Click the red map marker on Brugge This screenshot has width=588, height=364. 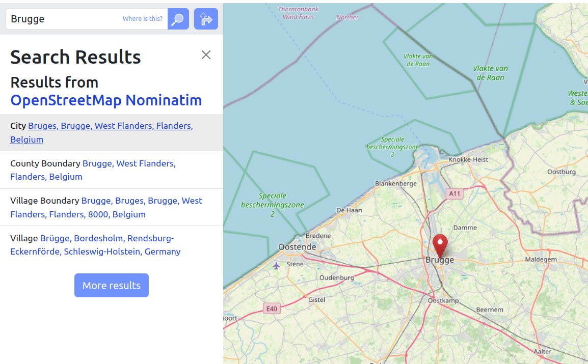pos(440,245)
